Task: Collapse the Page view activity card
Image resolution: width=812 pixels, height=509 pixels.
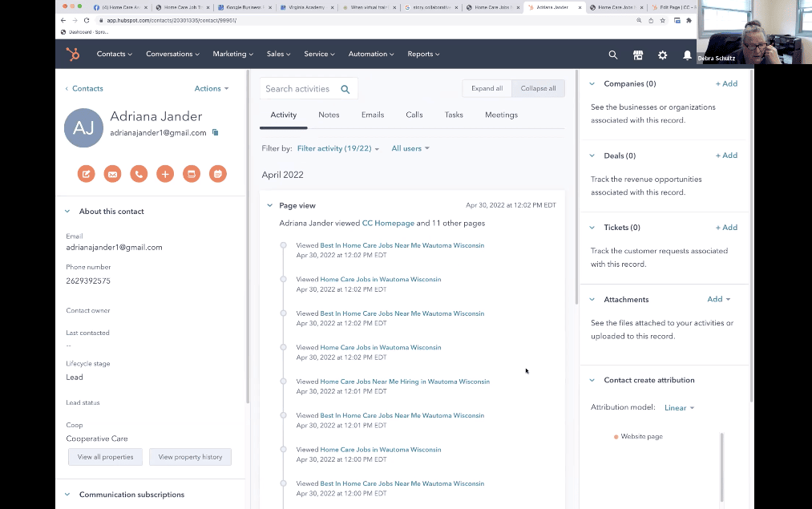Action: [270, 205]
